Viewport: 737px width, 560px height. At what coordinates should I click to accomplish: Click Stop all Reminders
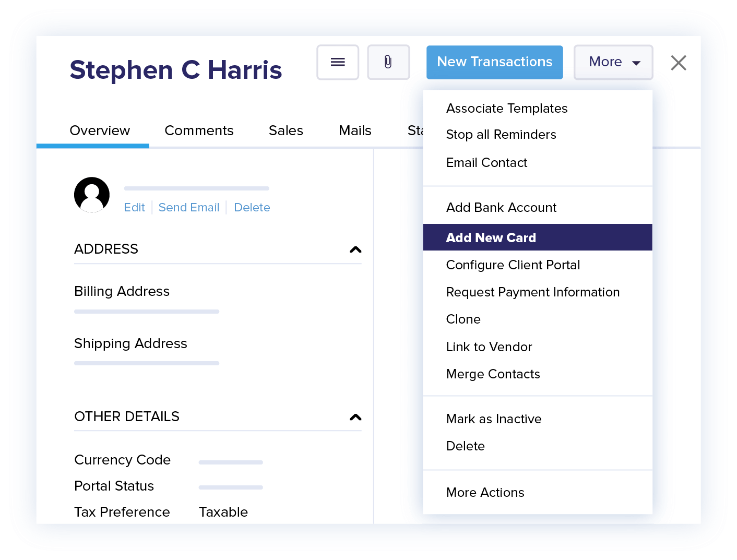[501, 134]
